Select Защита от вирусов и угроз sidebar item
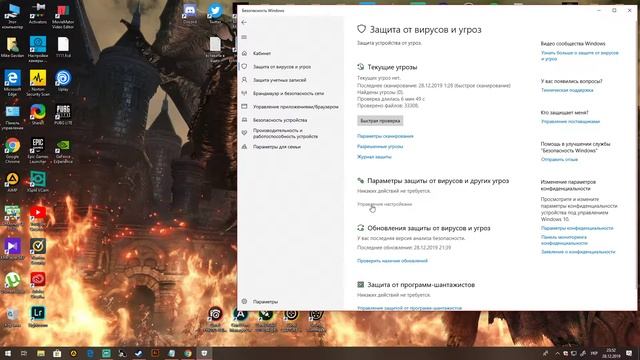 point(282,67)
